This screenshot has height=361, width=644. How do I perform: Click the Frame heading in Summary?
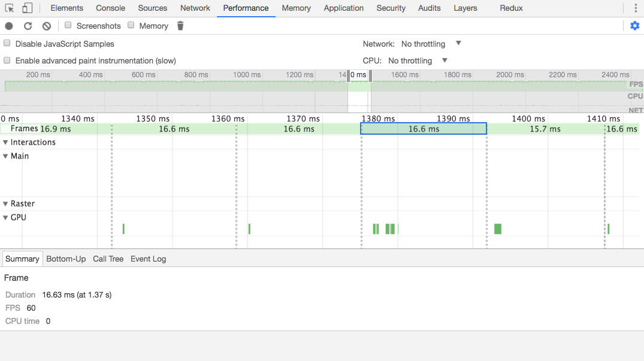pyautogui.click(x=16, y=278)
